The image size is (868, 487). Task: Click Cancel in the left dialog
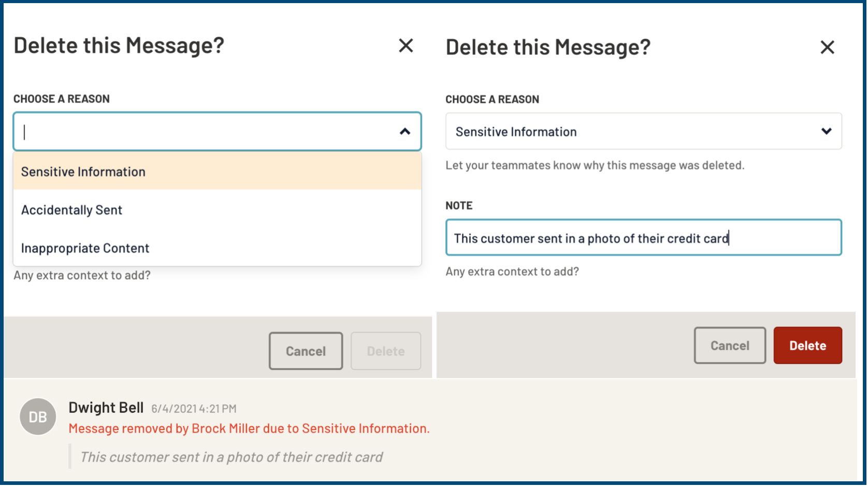(305, 351)
